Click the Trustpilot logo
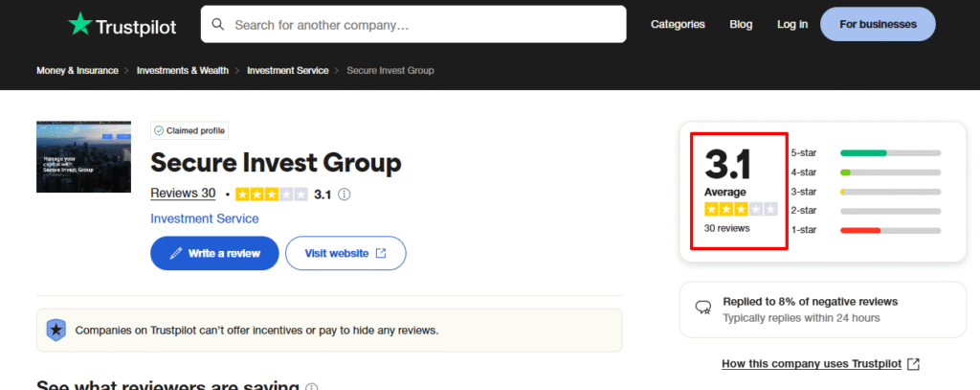980x390 pixels. coord(122,25)
